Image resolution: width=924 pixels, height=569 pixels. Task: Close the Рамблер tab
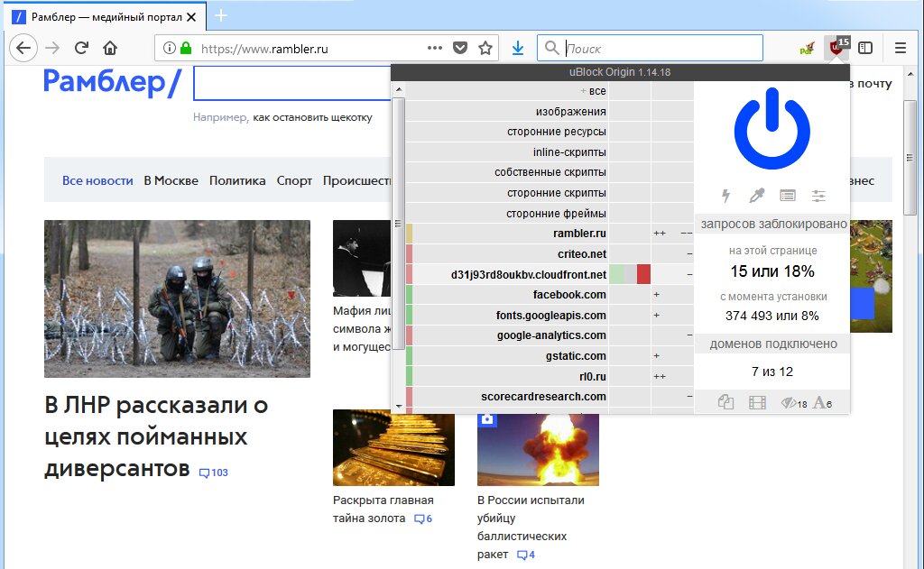[x=191, y=17]
